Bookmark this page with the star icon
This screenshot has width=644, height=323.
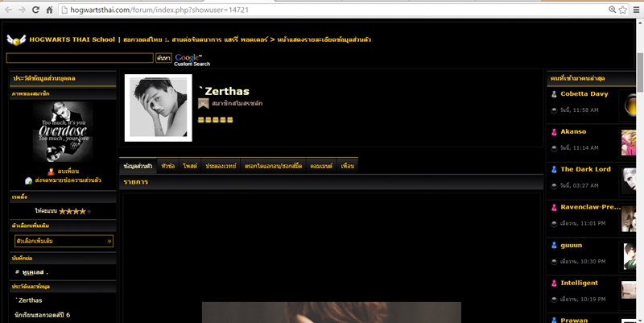pyautogui.click(x=622, y=10)
